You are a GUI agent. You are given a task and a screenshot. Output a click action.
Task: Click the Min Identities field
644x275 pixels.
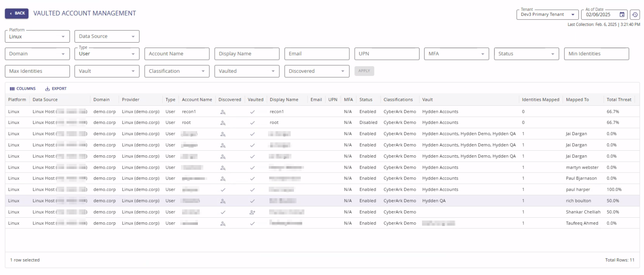click(597, 54)
